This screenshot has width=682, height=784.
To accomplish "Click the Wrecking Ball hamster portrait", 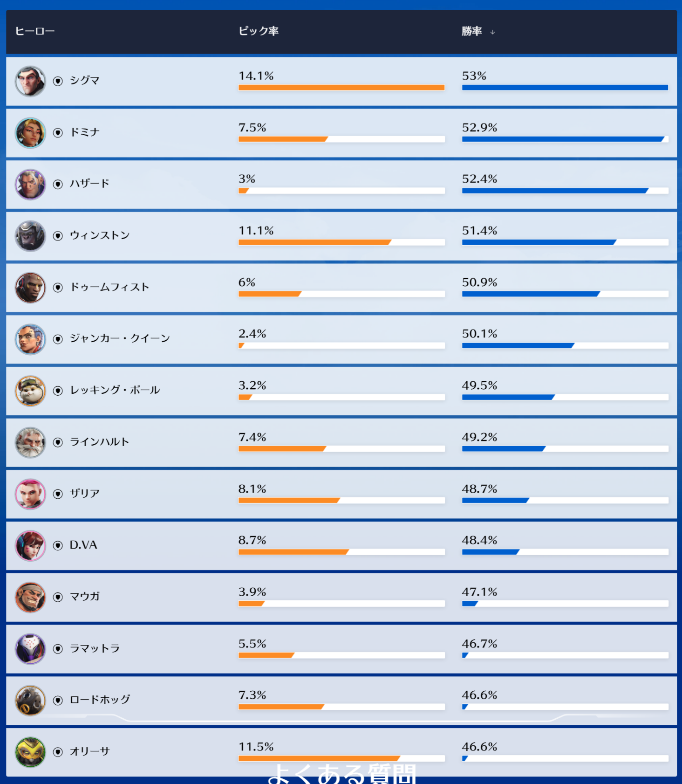I will [x=30, y=391].
